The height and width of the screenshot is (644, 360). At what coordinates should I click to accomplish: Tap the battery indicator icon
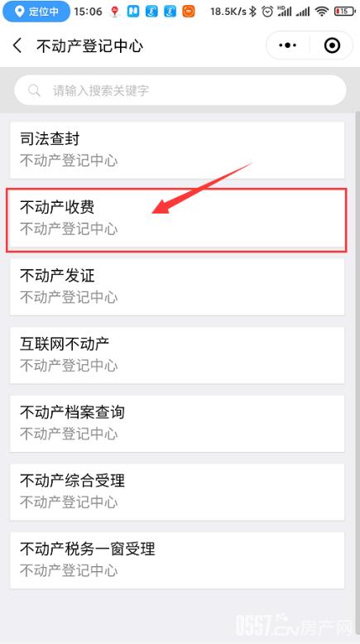click(x=344, y=12)
